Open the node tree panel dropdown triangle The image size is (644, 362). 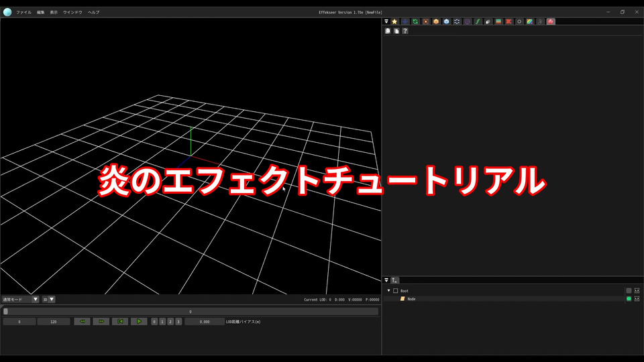[x=386, y=280]
